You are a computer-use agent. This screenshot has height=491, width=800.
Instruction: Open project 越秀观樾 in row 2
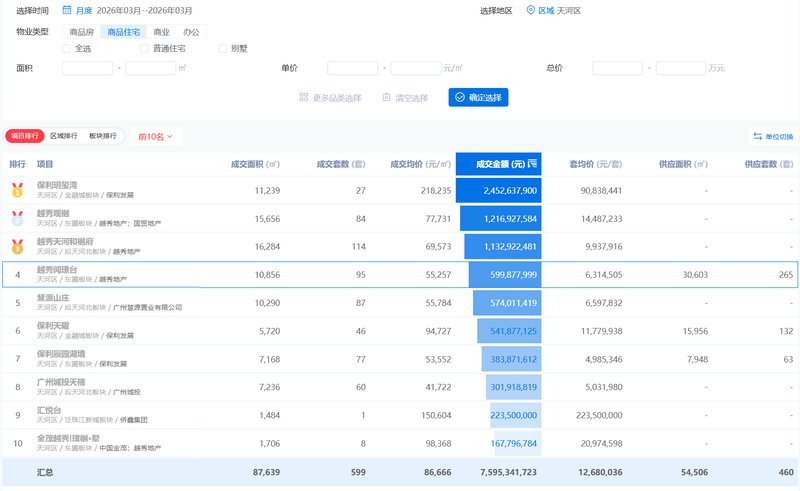[x=53, y=213]
